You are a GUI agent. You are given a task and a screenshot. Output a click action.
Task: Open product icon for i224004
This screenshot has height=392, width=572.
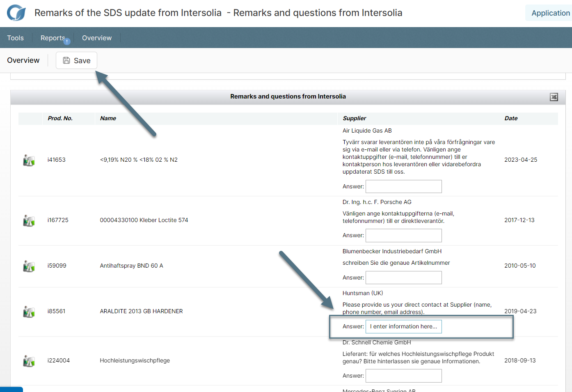pyautogui.click(x=29, y=361)
